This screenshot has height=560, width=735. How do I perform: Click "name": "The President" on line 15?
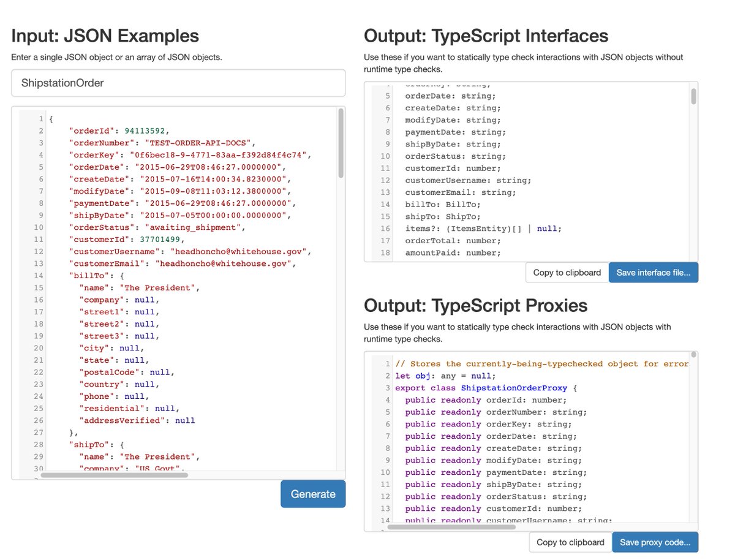pos(140,288)
